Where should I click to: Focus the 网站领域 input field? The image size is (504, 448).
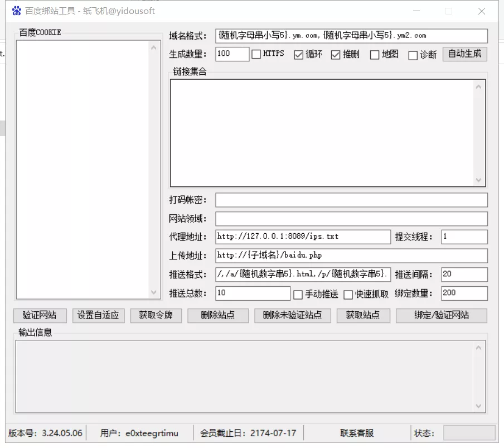(351, 219)
